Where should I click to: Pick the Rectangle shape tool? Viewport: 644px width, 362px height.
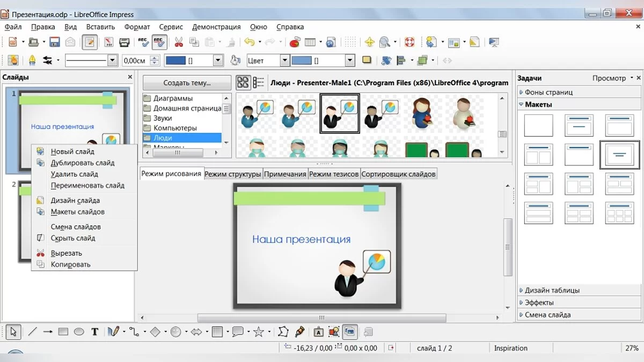tap(63, 332)
